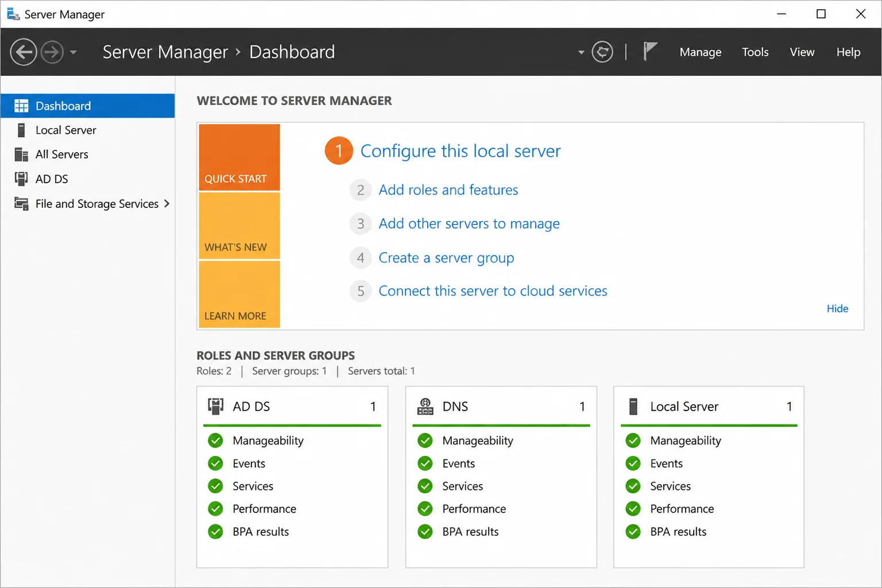
Task: Click the All Servers icon in sidebar
Action: click(x=21, y=154)
